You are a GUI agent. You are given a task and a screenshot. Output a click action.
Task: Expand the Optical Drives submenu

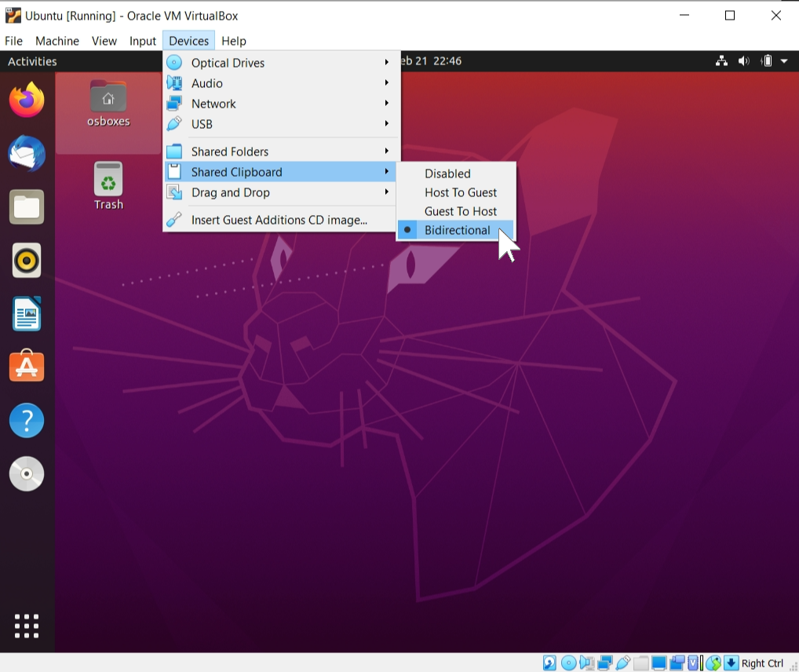279,63
